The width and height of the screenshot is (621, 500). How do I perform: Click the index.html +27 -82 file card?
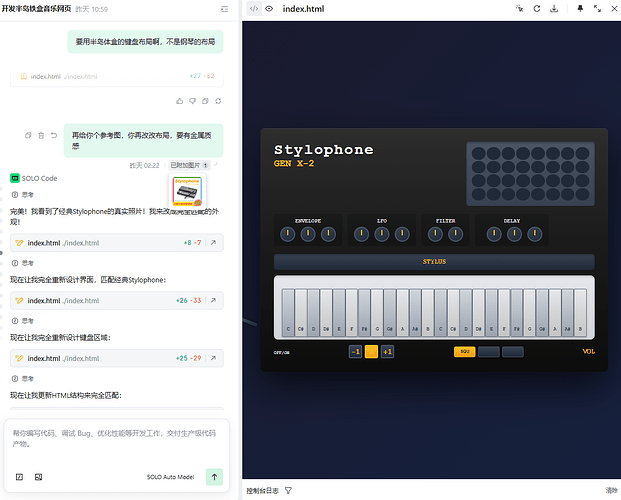[x=117, y=76]
